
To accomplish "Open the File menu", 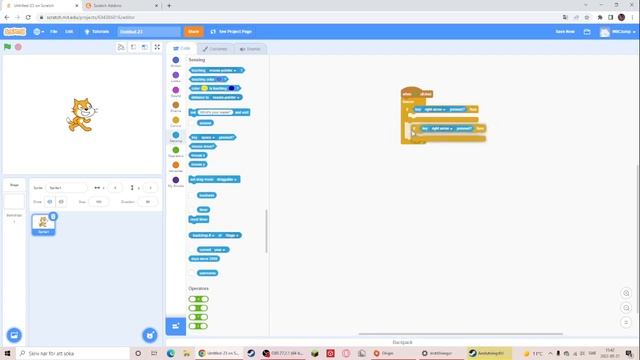I will click(x=53, y=31).
